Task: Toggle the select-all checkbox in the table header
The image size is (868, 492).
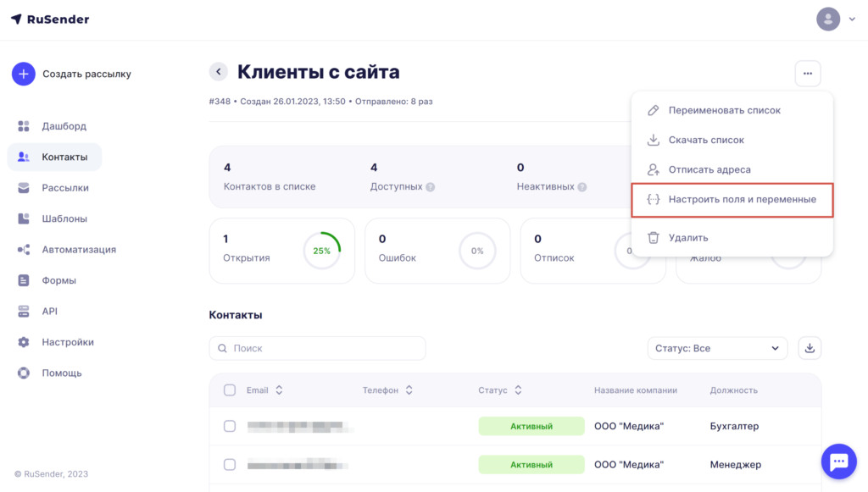Action: pyautogui.click(x=230, y=390)
